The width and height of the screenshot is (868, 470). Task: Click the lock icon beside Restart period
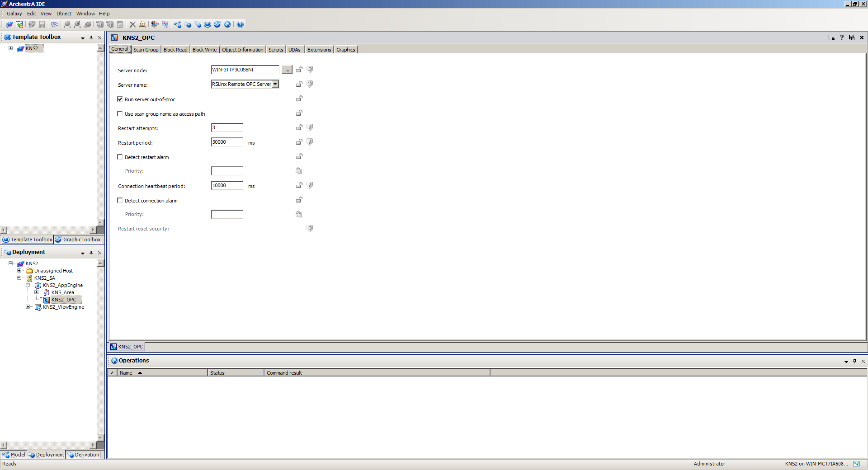tap(299, 142)
